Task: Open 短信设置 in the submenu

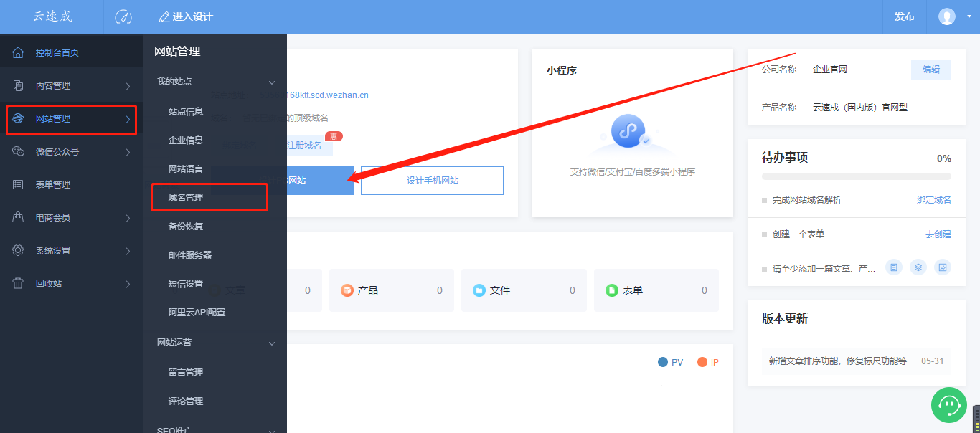Action: click(186, 283)
